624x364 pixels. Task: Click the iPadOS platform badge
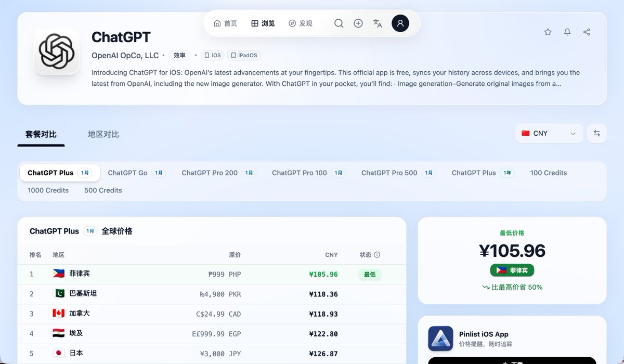(243, 55)
